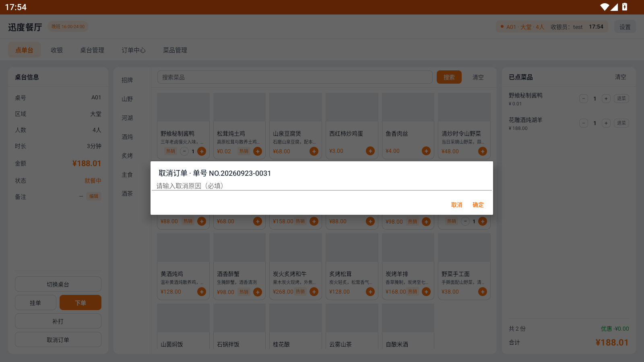
Task: Hold the order with 挂单
Action: (35, 303)
